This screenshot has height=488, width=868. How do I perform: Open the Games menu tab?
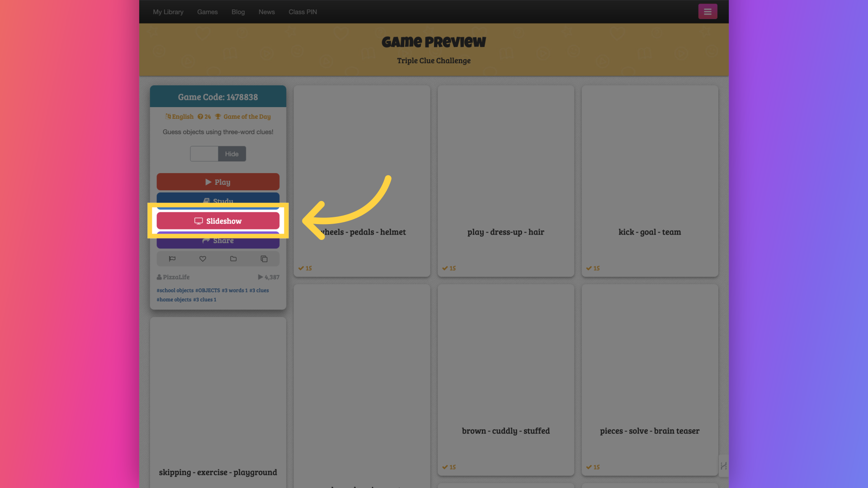[207, 11]
